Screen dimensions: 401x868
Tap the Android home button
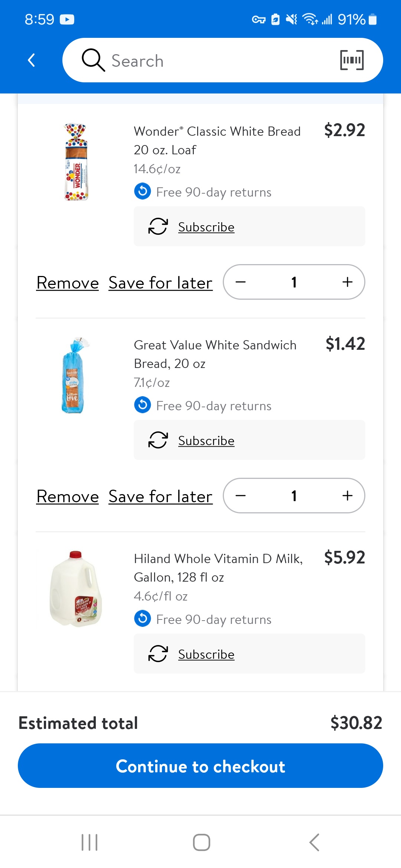[202, 842]
